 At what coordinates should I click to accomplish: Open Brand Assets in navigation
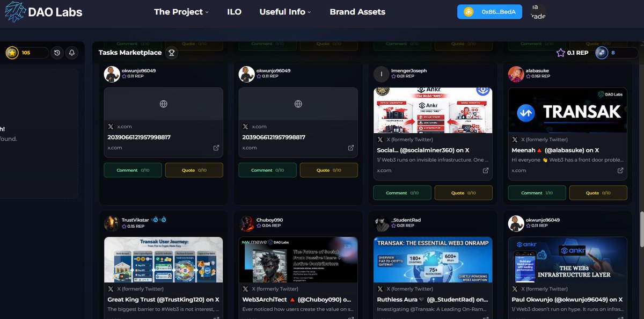pos(357,12)
